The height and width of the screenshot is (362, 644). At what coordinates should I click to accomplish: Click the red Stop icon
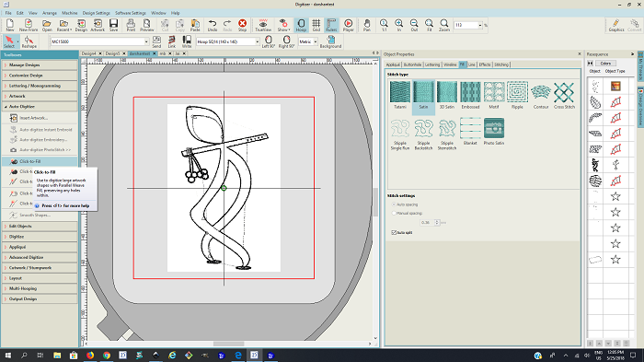[242, 25]
